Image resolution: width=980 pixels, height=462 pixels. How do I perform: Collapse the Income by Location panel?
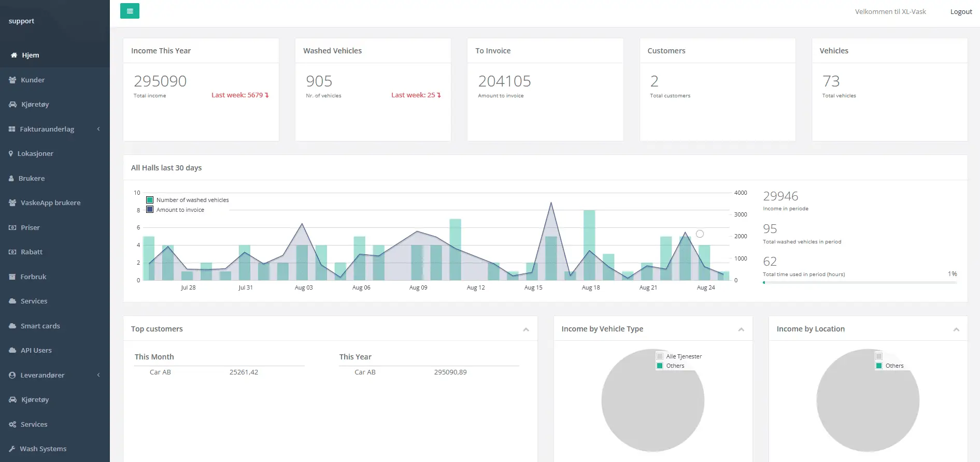coord(956,329)
